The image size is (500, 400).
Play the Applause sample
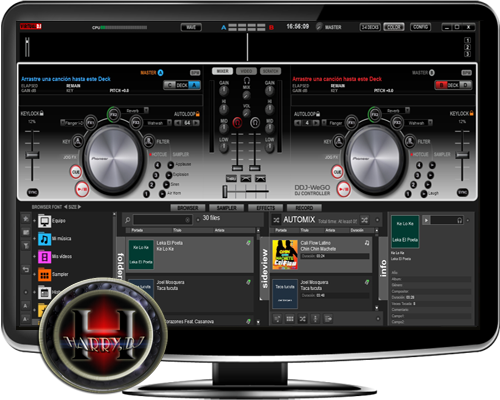tap(170, 164)
